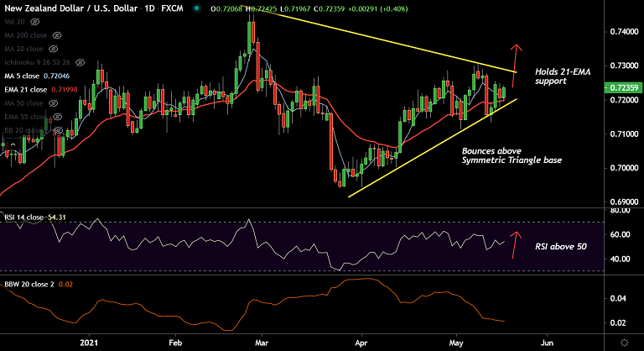The width and height of the screenshot is (644, 351).
Task: Show the hidden EMA 55 close line
Action: tap(58, 117)
